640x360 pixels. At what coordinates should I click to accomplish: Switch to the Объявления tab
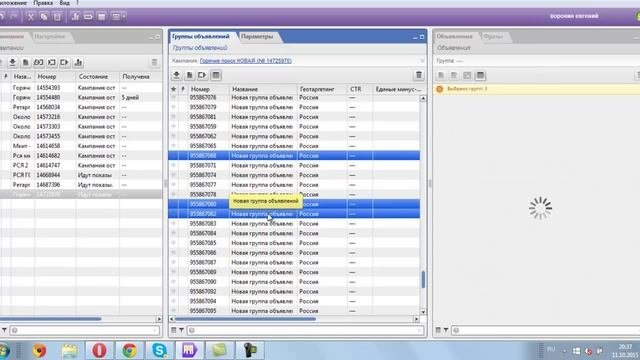(x=454, y=36)
